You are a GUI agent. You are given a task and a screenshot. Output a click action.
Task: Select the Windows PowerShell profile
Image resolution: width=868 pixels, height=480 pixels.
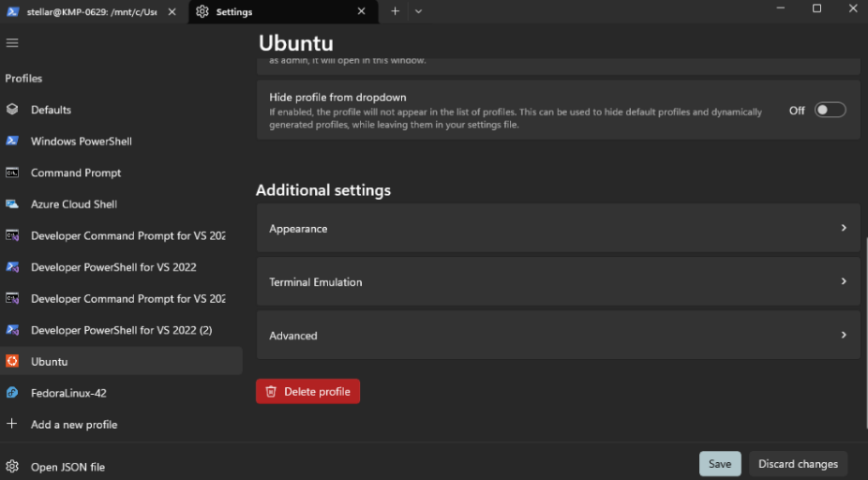coord(121,142)
